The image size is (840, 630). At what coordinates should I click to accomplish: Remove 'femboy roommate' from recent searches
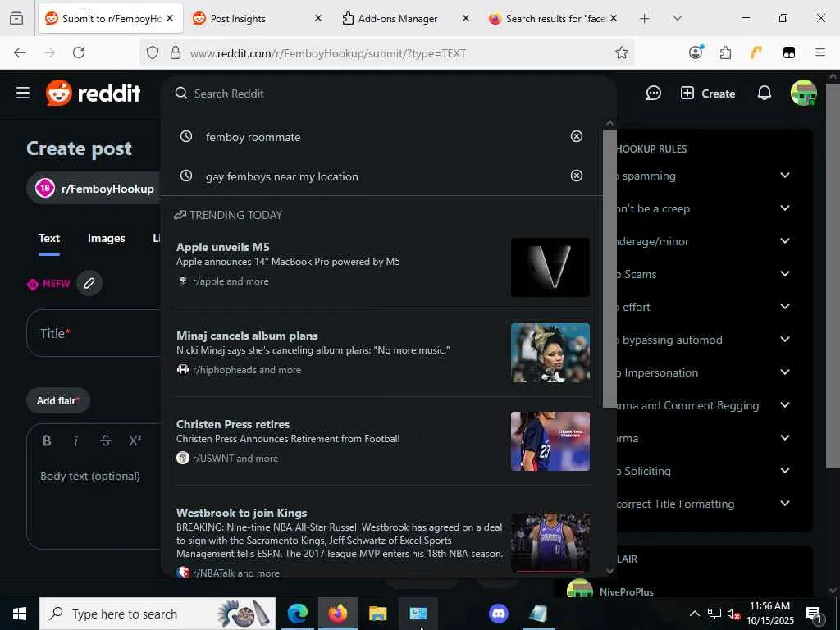click(x=577, y=136)
